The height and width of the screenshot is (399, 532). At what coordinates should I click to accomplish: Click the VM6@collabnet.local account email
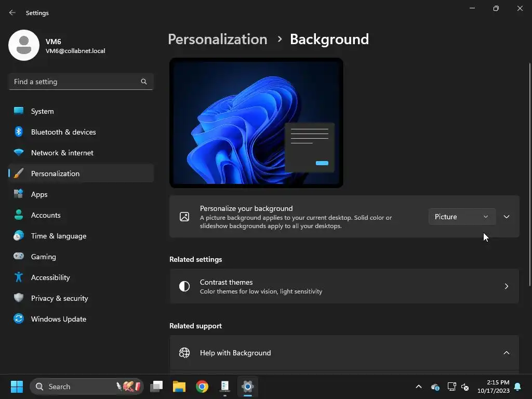pyautogui.click(x=75, y=51)
